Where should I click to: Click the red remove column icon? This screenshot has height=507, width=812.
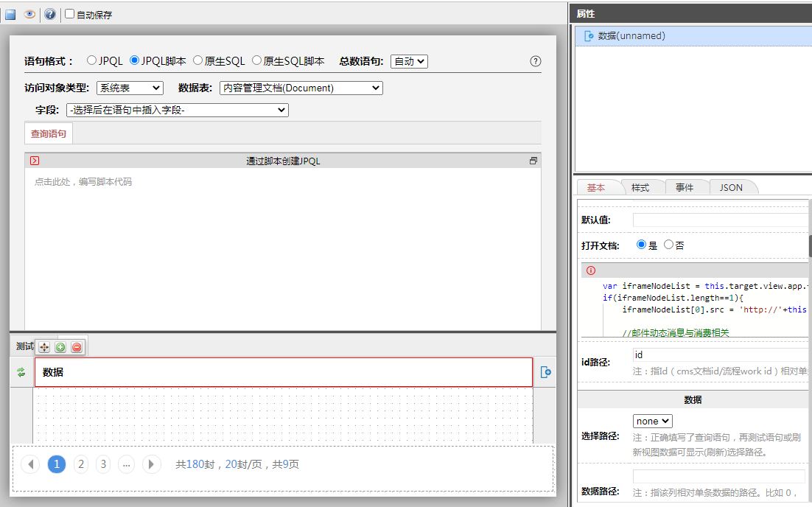[x=77, y=347]
